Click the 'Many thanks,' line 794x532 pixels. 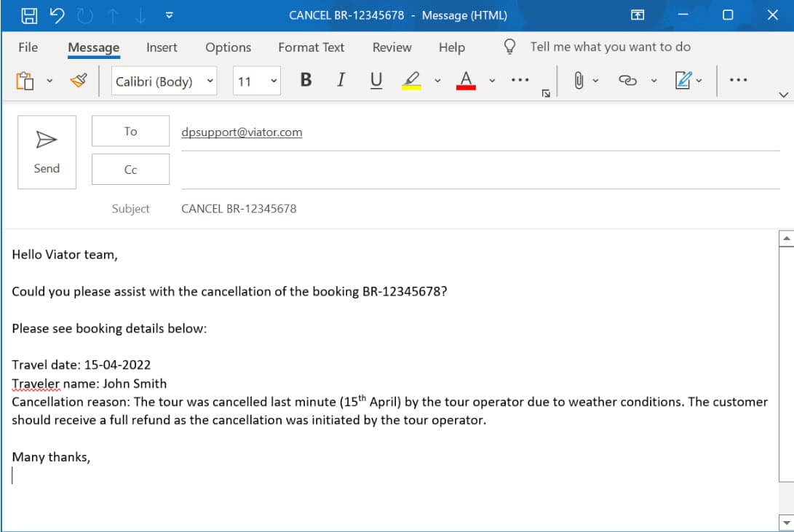pos(51,457)
